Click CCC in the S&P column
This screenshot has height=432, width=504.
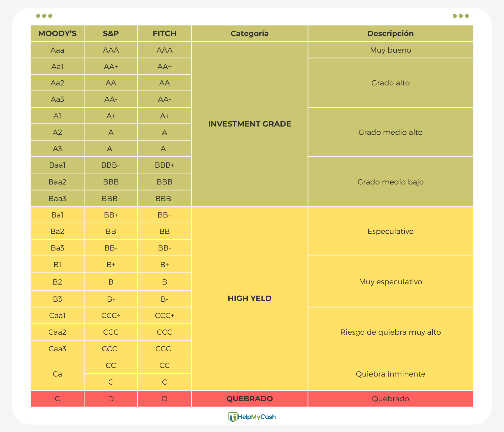pos(111,332)
